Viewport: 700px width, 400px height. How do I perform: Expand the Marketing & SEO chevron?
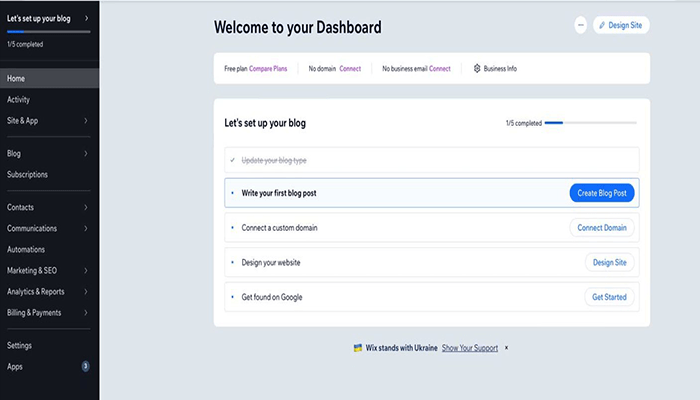coord(86,271)
